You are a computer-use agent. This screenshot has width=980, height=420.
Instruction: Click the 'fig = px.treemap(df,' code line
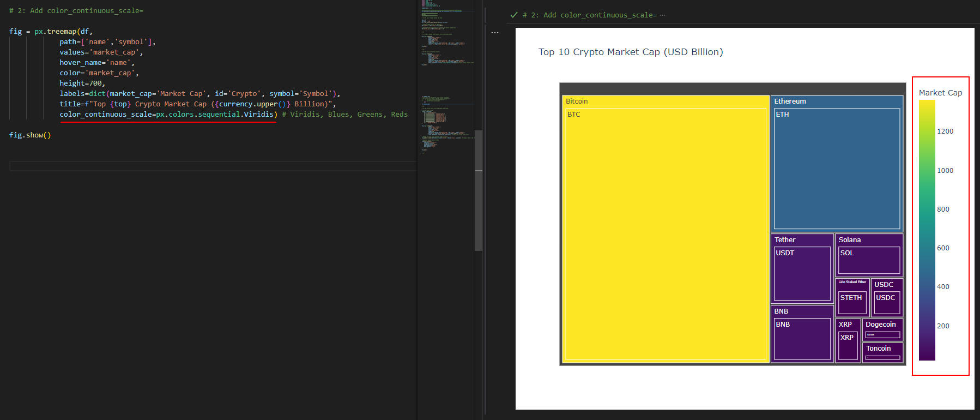51,32
